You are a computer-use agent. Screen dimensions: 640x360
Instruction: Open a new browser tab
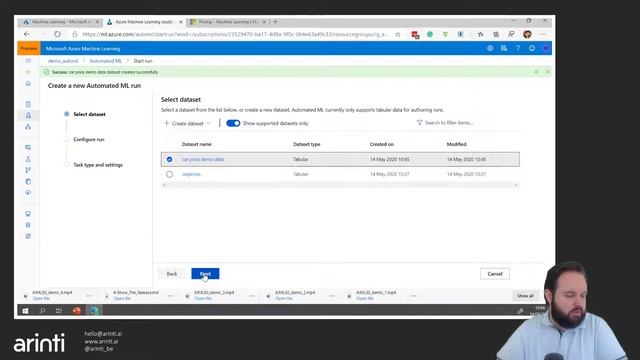point(276,22)
